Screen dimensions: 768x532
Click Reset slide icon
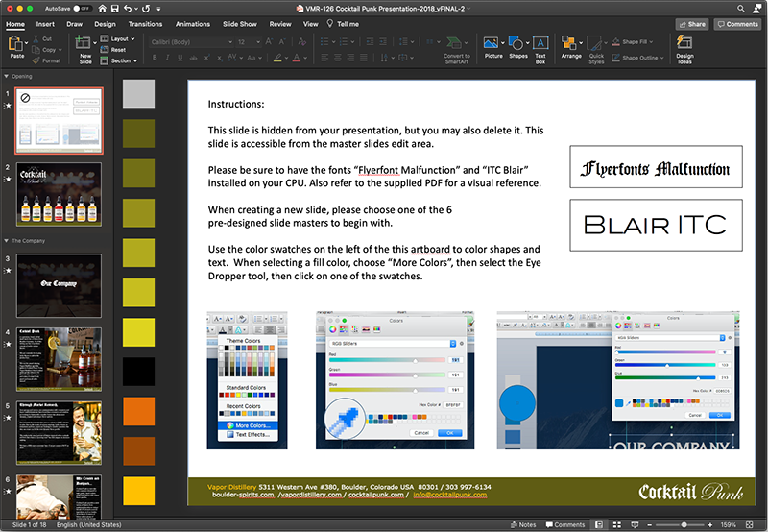click(x=105, y=50)
